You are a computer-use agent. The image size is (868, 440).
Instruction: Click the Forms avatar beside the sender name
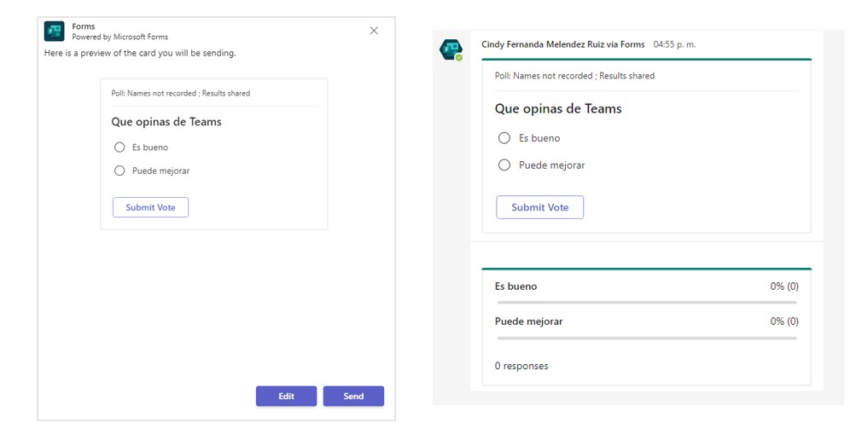click(x=450, y=49)
